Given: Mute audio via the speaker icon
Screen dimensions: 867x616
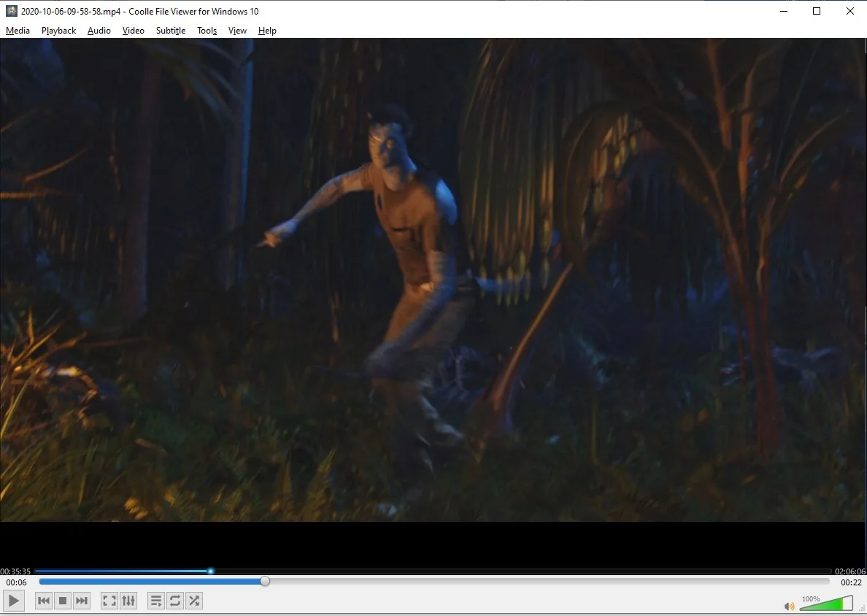Looking at the screenshot, I should point(789,607).
